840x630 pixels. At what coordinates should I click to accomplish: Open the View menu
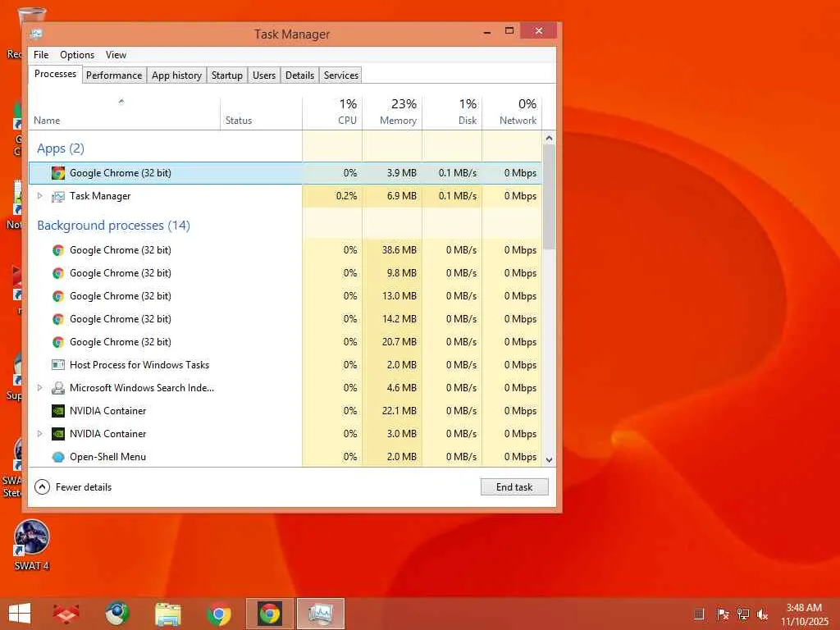(x=116, y=55)
